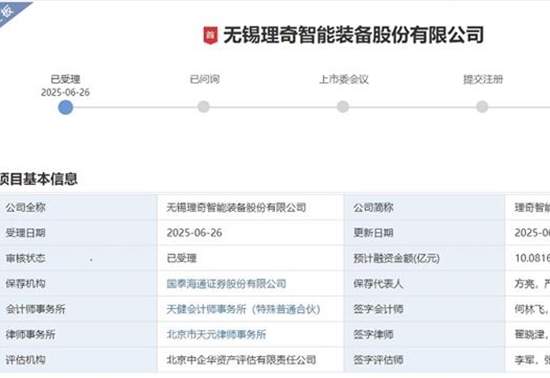
Task: Select the 评估机构 value 北京中企华资产评估有限责任公司
Action: click(x=241, y=360)
